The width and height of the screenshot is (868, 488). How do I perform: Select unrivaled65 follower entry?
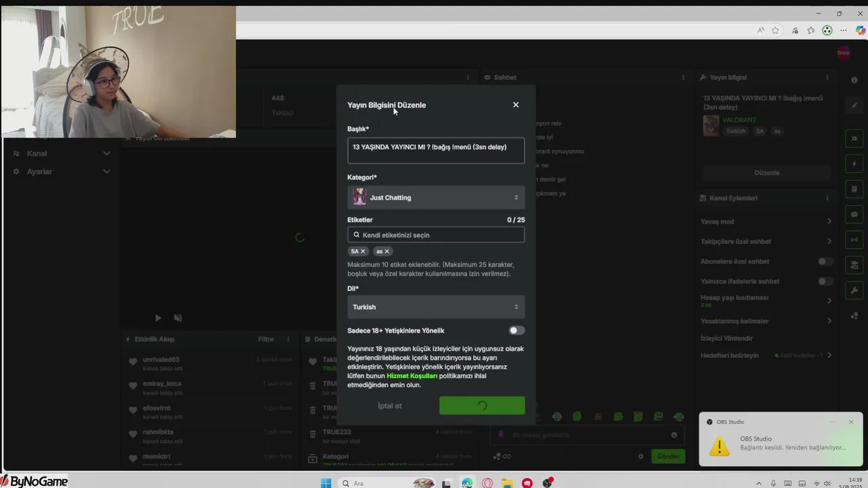210,363
